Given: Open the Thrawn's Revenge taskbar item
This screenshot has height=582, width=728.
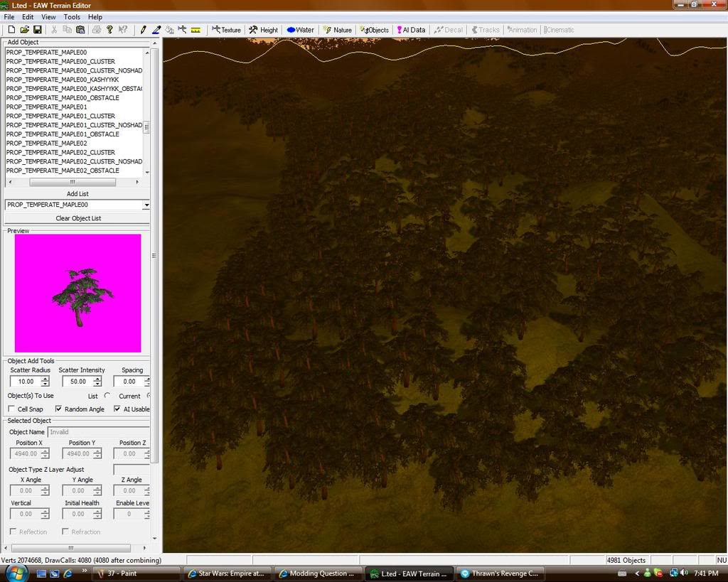Looking at the screenshot, I should click(499, 573).
